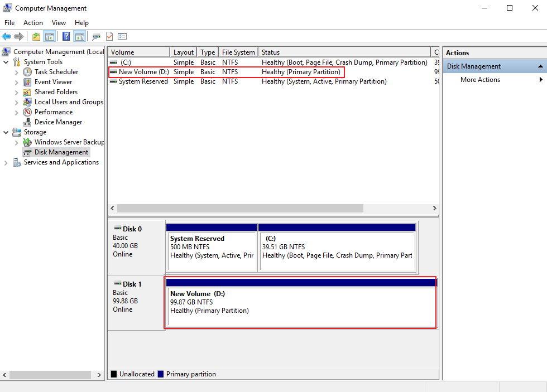
Task: Select the New Volume (D:) 99.87 GB partition block
Action: 301,302
